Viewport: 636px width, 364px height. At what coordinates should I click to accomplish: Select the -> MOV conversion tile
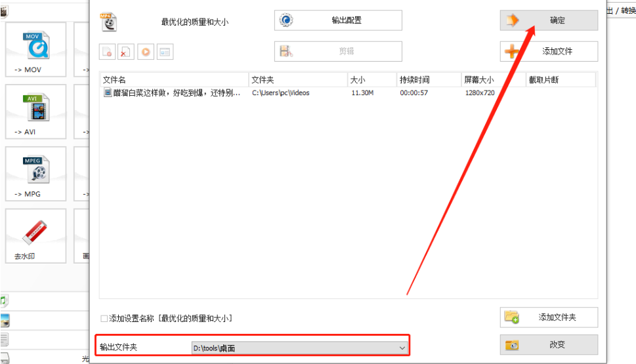point(35,49)
